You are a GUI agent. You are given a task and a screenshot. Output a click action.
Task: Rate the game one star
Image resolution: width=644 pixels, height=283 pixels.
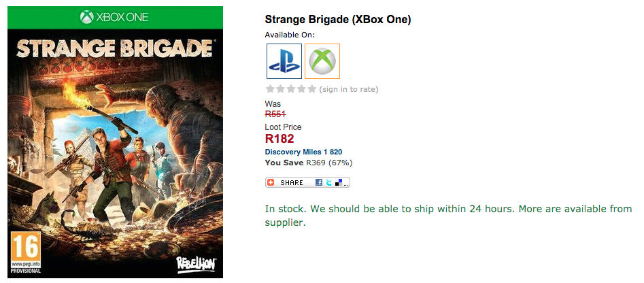270,89
